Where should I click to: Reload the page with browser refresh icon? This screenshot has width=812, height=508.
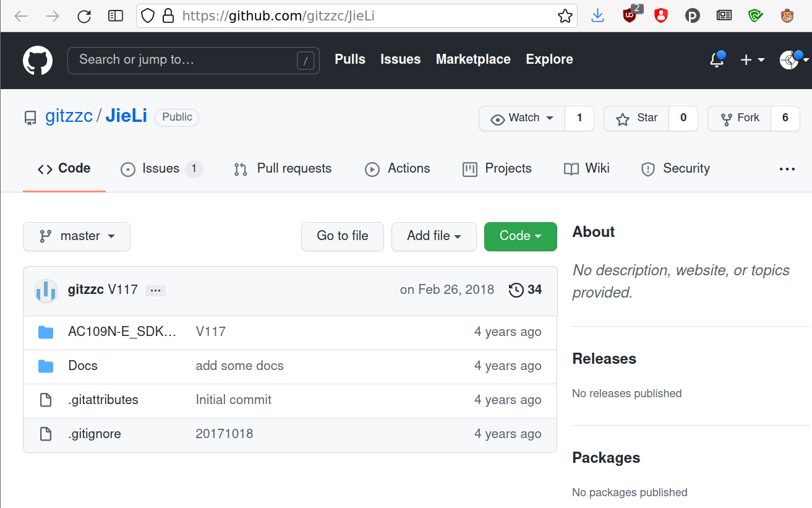point(84,16)
